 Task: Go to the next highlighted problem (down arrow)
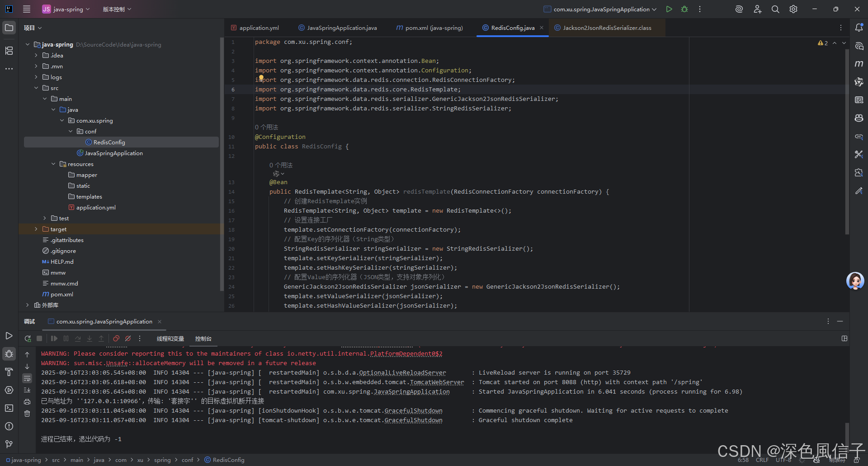pyautogui.click(x=844, y=43)
